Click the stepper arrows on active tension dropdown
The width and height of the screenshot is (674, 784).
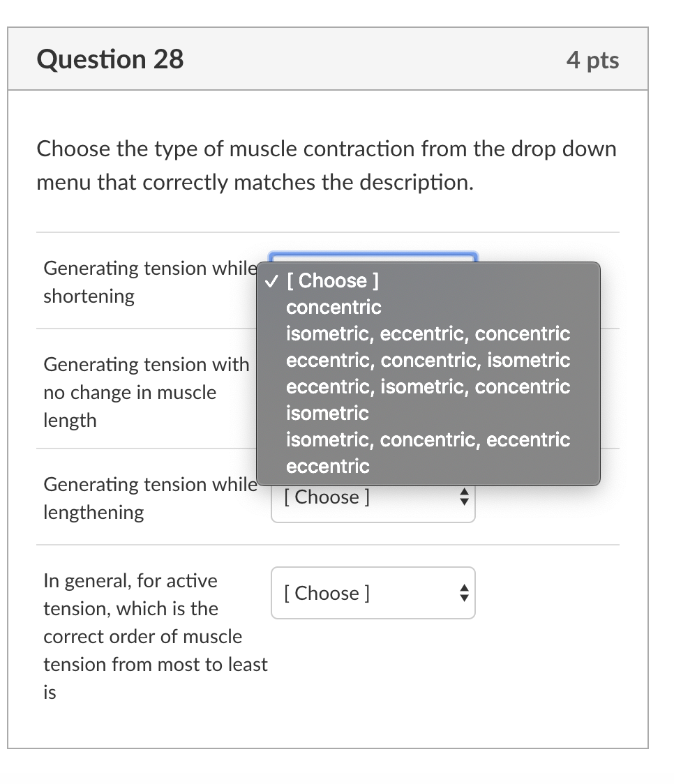click(x=463, y=594)
